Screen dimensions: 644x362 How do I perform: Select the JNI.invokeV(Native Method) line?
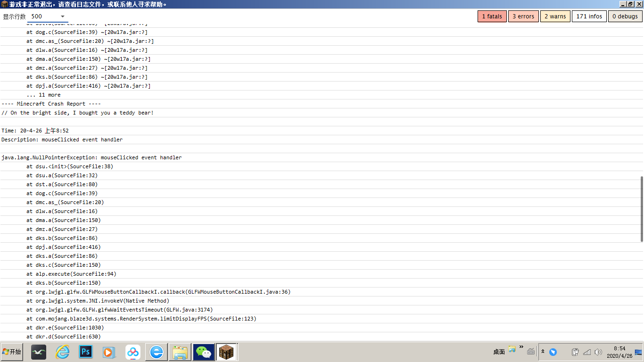[x=98, y=301]
